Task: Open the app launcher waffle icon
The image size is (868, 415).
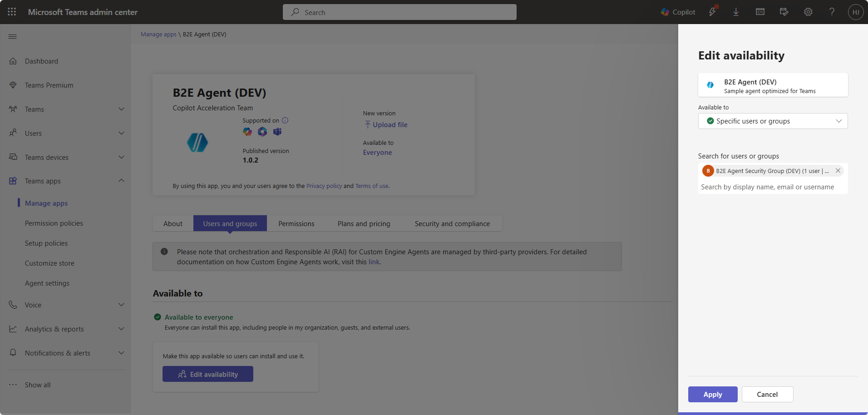Action: pyautogui.click(x=12, y=12)
